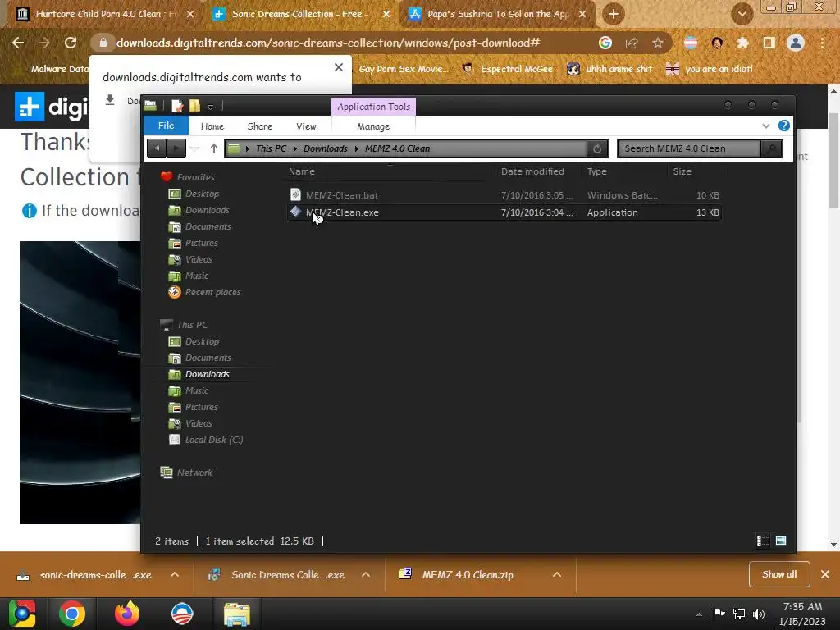
Task: Open a new Chrome tab
Action: 614,14
